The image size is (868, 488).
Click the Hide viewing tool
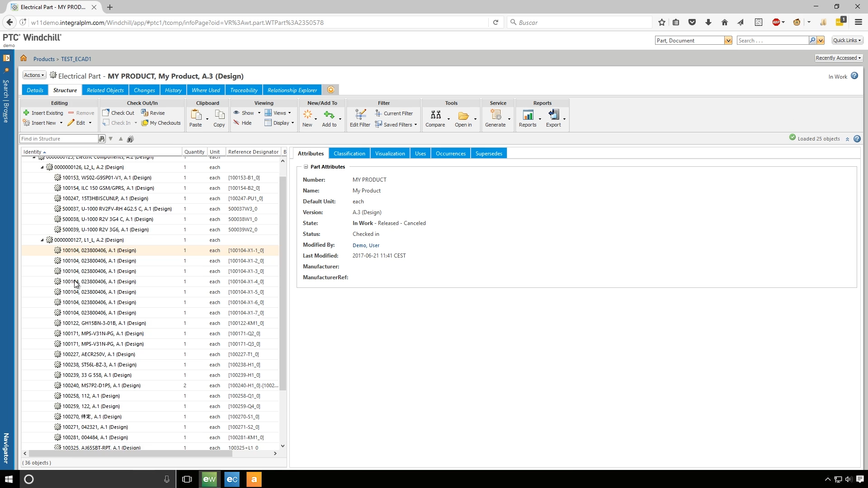click(243, 123)
